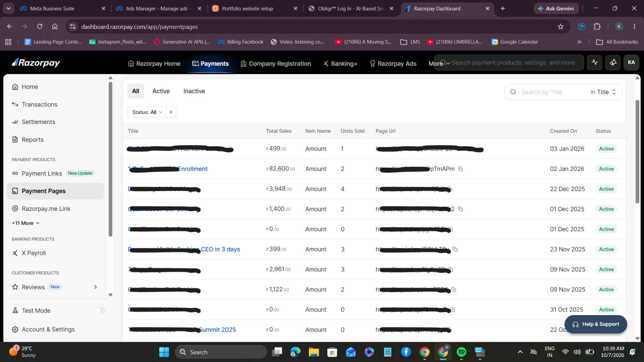Expand the Reviews submenu arrow
The height and width of the screenshot is (362, 644).
(x=96, y=287)
